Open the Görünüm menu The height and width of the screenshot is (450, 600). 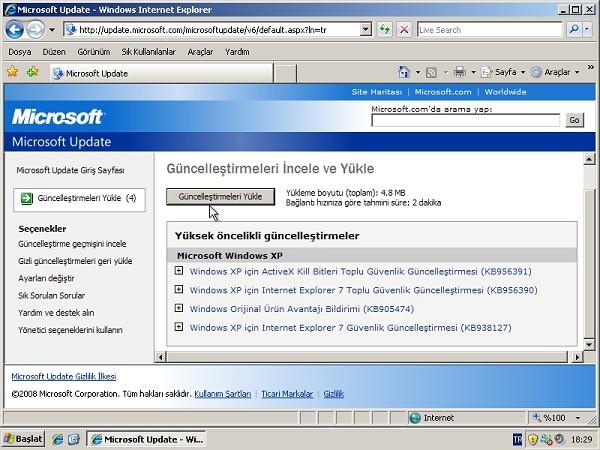(93, 51)
